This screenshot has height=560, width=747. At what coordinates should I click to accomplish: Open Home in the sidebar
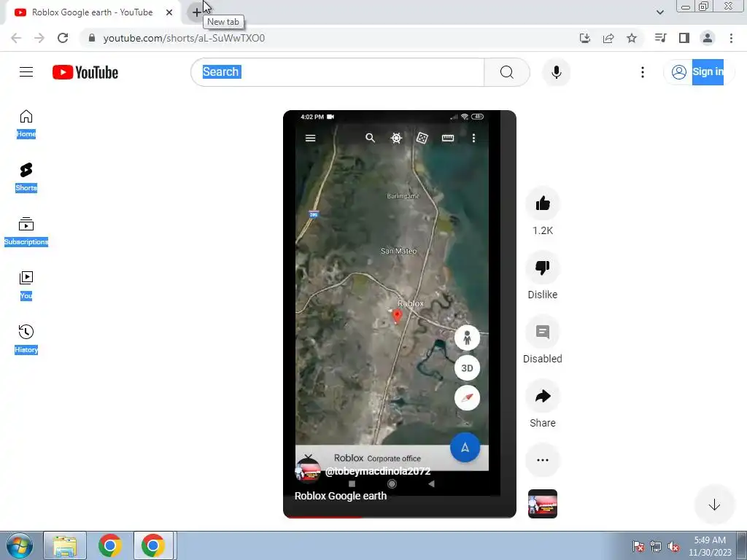[26, 123]
